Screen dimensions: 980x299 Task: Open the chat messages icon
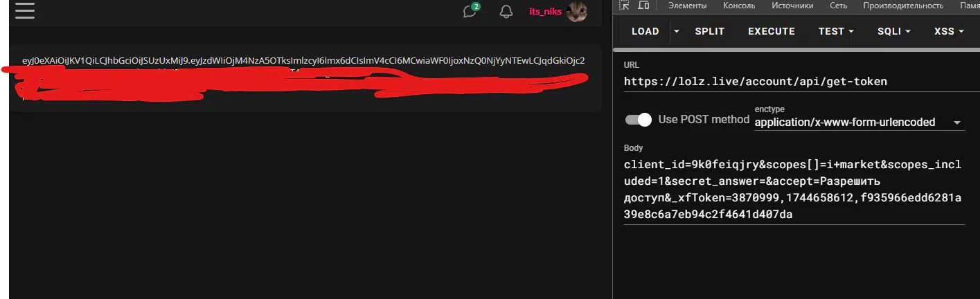click(471, 11)
